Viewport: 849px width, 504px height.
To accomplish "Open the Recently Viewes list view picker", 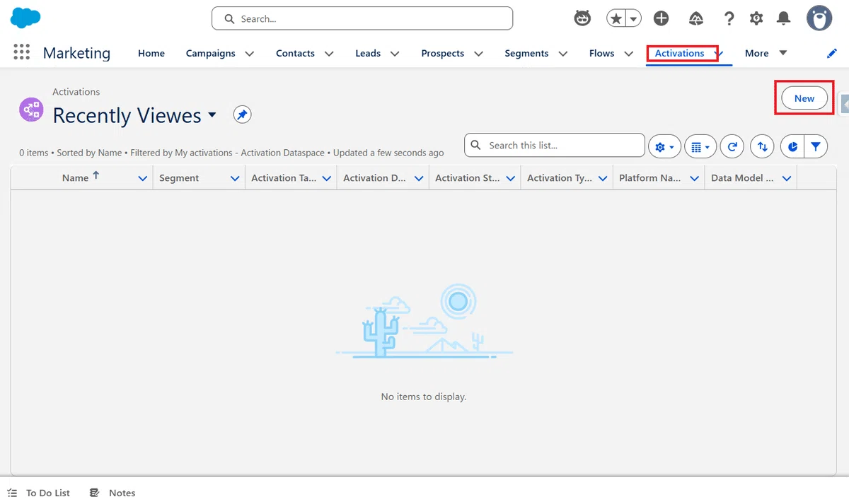I will pos(212,115).
